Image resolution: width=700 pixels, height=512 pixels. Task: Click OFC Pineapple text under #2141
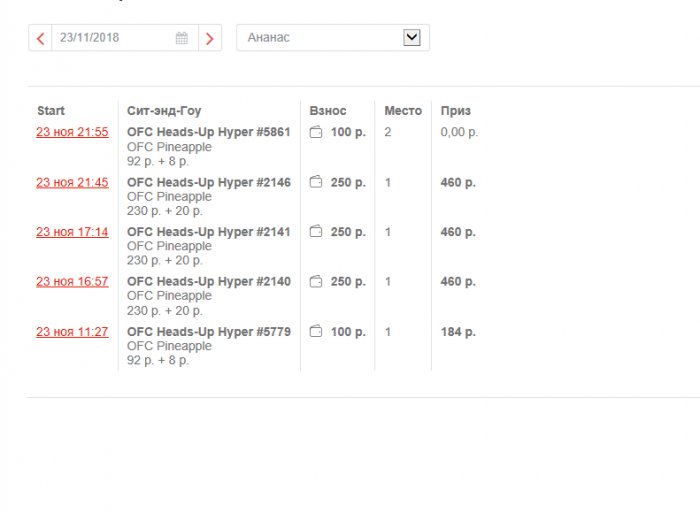click(169, 246)
